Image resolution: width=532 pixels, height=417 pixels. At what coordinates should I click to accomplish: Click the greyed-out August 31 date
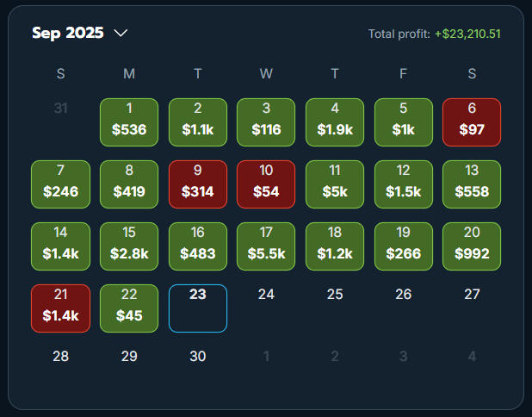pos(60,109)
